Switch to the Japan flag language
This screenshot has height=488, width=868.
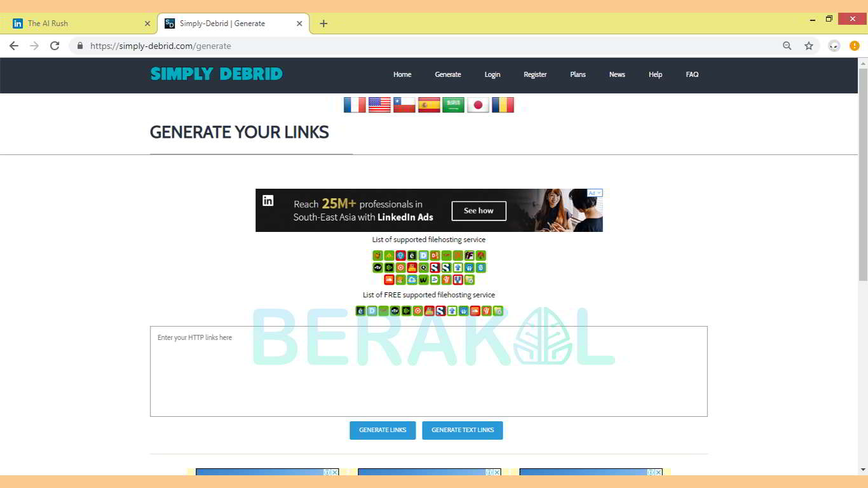478,105
